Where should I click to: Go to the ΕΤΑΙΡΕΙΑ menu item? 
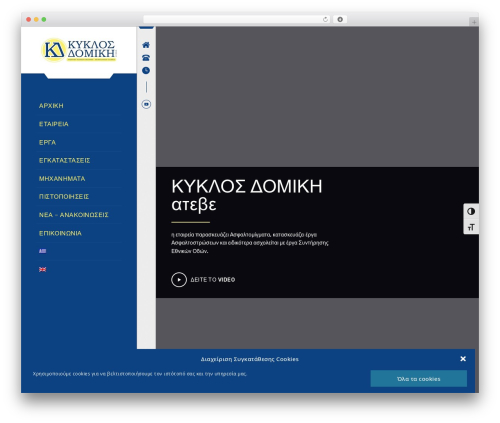[x=54, y=124]
